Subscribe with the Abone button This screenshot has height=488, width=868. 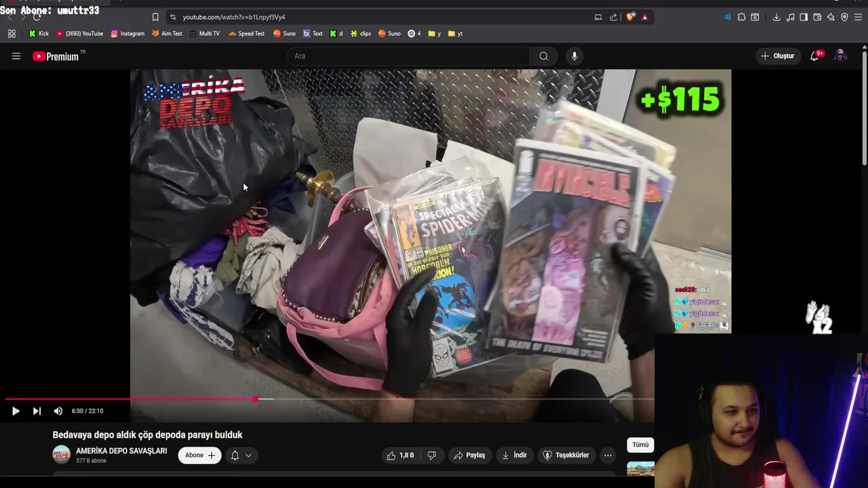click(x=200, y=455)
